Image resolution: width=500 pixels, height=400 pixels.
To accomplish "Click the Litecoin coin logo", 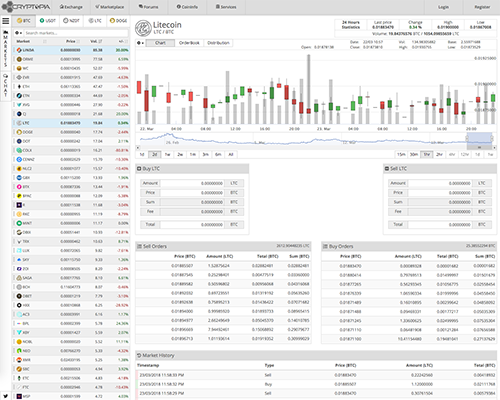I will pos(143,28).
